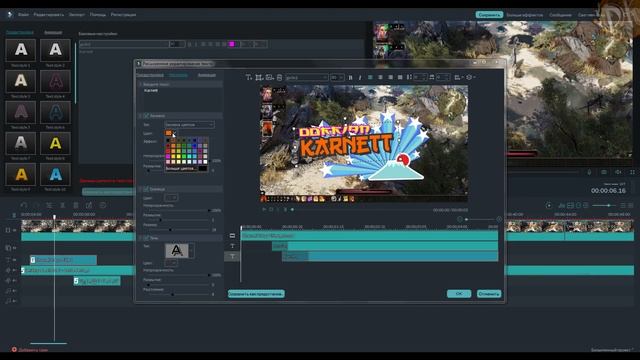
Task: Open the font size dropdown in dialog toolbar
Action: 337,77
